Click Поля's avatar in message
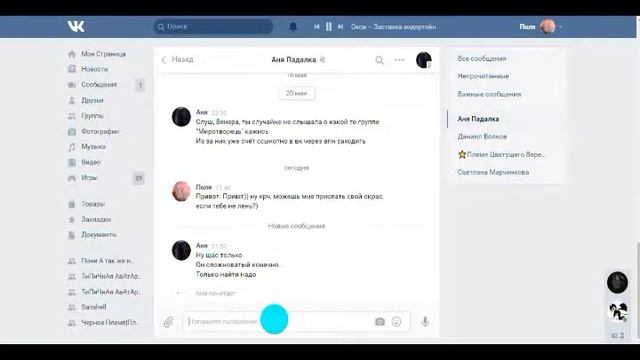The height and width of the screenshot is (360, 640). point(181,191)
